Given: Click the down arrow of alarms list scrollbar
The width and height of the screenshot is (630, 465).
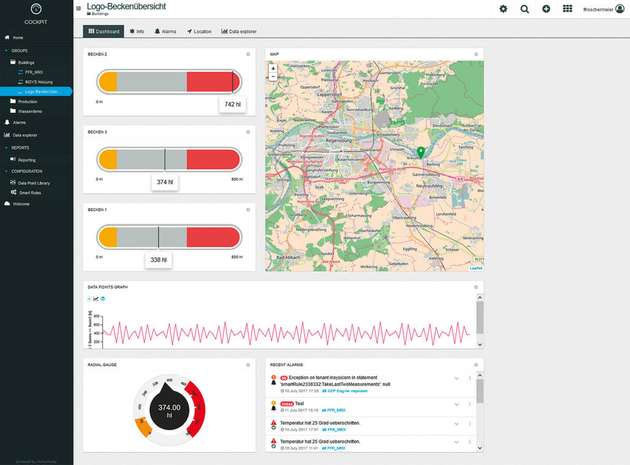Looking at the screenshot, I should coord(480,448).
